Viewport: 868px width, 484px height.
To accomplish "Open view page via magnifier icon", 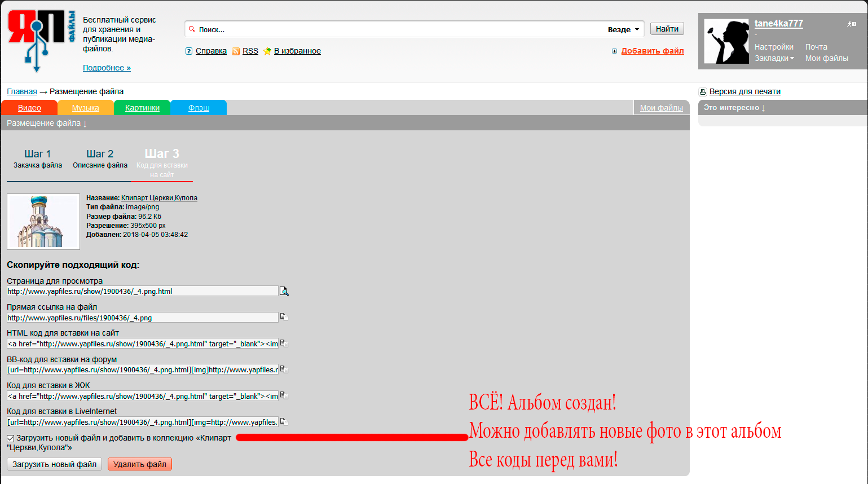I will coord(284,291).
